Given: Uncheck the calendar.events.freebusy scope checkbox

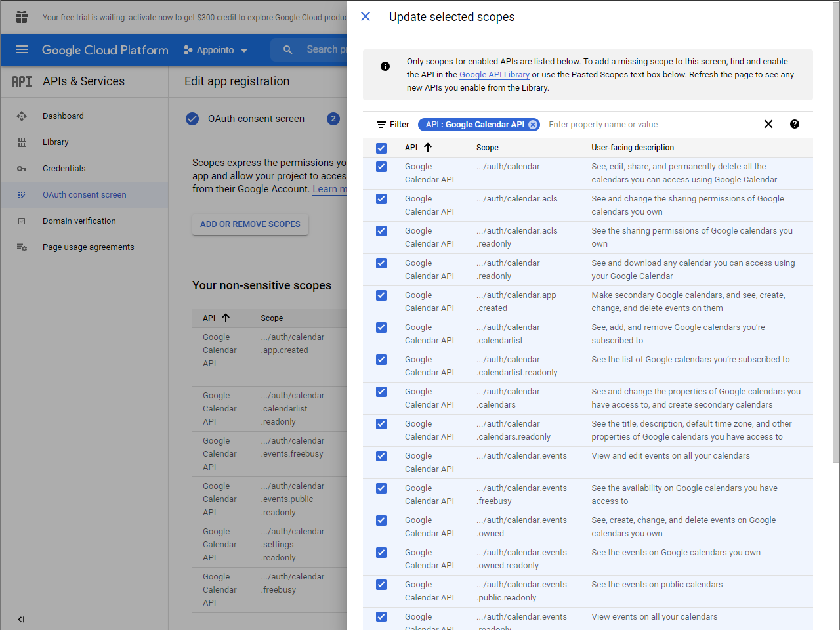Looking at the screenshot, I should point(381,488).
